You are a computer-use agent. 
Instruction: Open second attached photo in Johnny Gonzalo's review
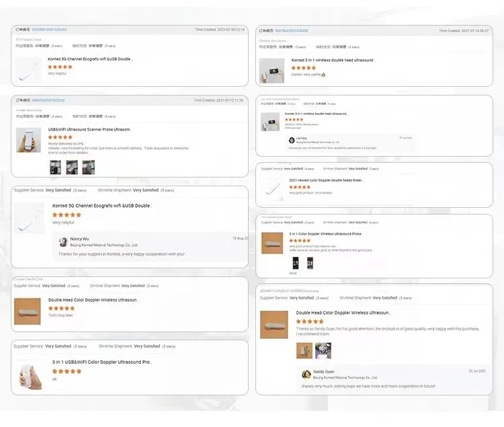(x=323, y=350)
